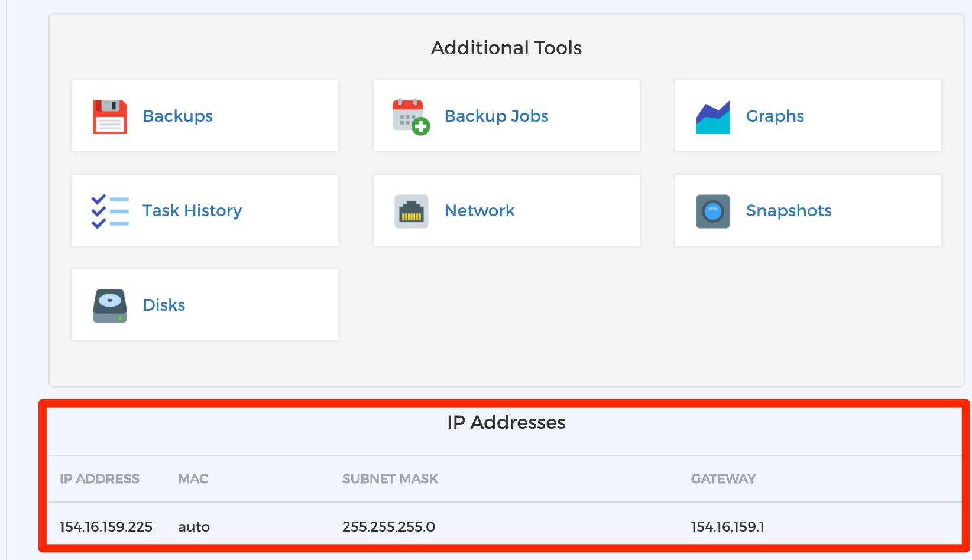Image resolution: width=972 pixels, height=560 pixels.
Task: Click the IP Addresses heading
Action: 506,422
